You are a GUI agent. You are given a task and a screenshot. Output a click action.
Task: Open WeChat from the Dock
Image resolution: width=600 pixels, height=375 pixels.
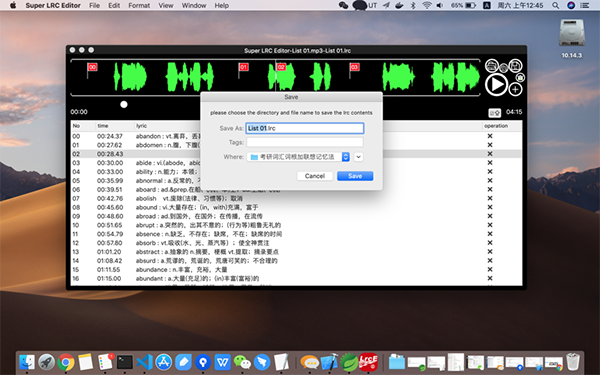241,362
